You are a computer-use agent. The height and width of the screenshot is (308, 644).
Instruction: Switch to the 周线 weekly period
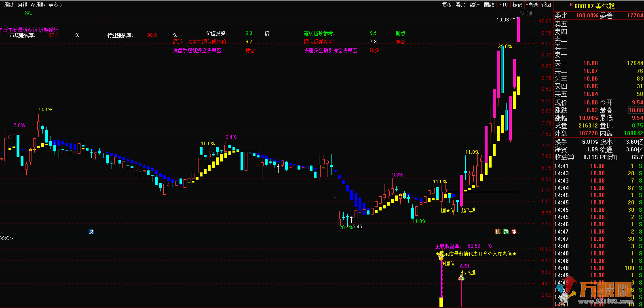click(9, 5)
